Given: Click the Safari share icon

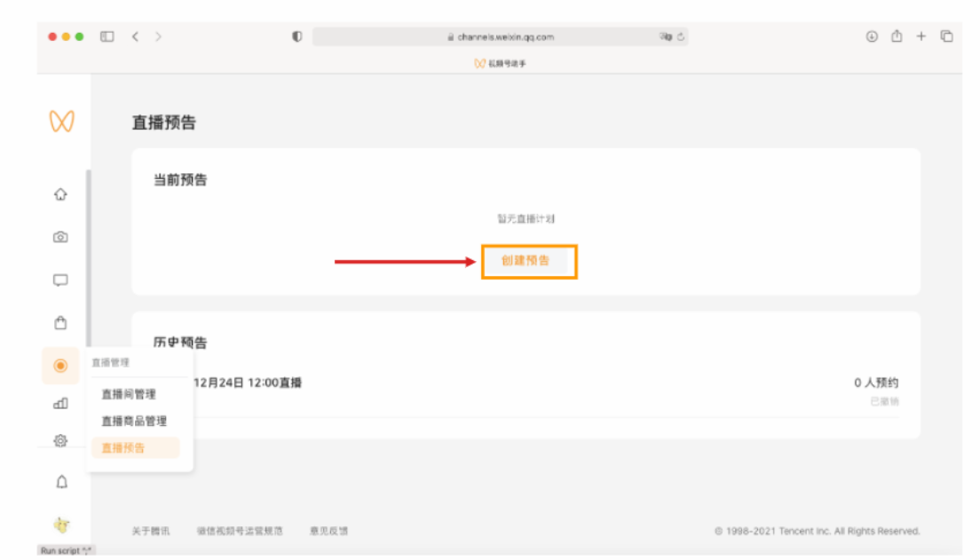Looking at the screenshot, I should coord(897,36).
